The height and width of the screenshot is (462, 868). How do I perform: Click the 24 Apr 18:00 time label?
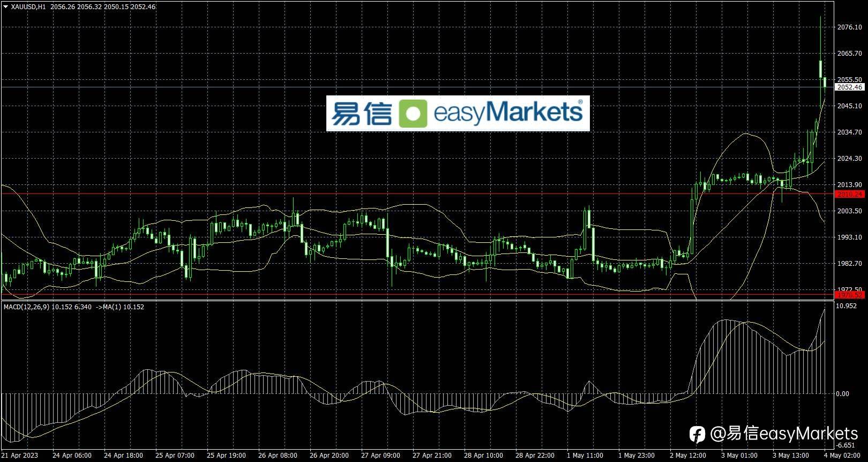(123, 456)
